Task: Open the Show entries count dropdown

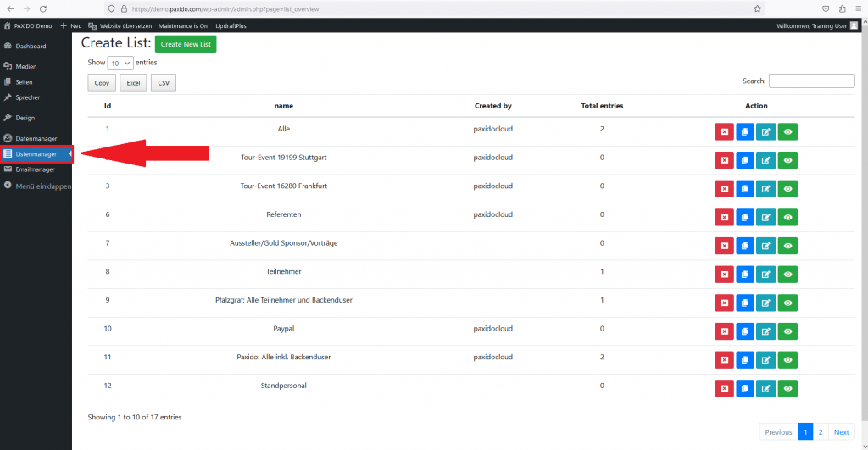Action: click(120, 63)
